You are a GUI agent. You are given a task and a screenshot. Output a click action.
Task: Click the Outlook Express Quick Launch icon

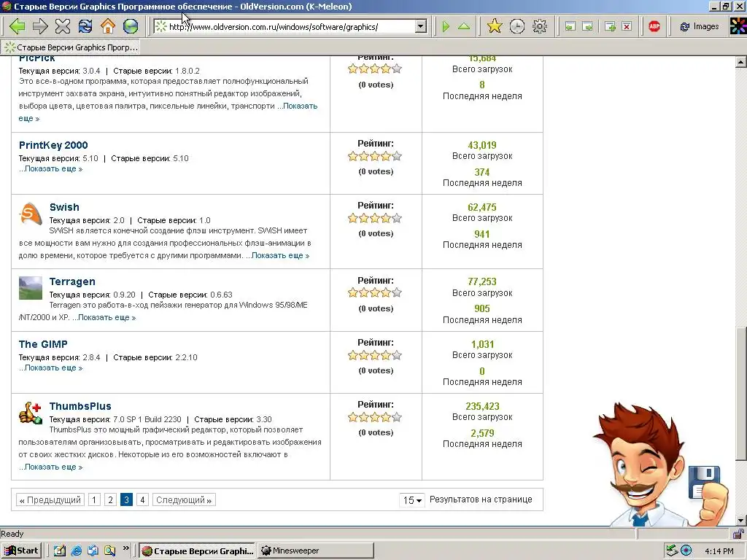93,551
